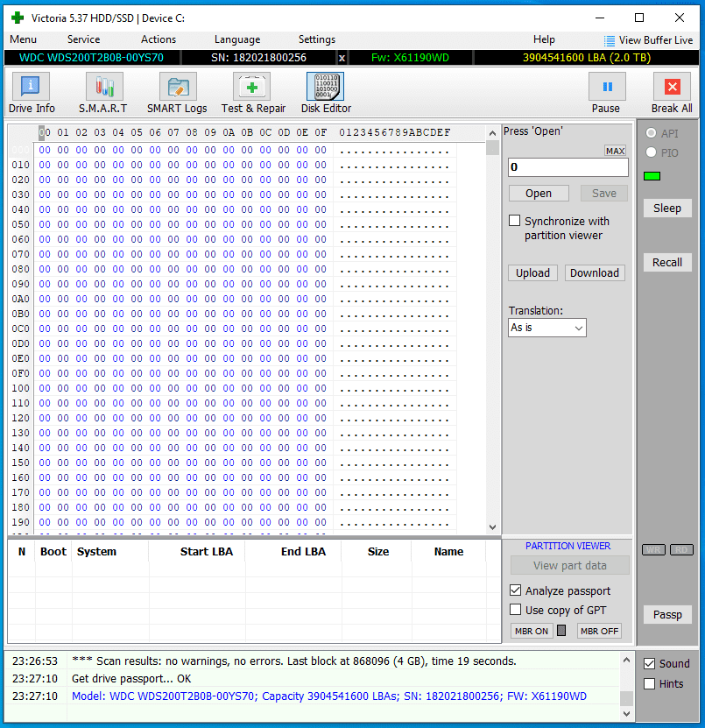Enable Use copy of GPT
This screenshot has height=728, width=705.
click(515, 610)
